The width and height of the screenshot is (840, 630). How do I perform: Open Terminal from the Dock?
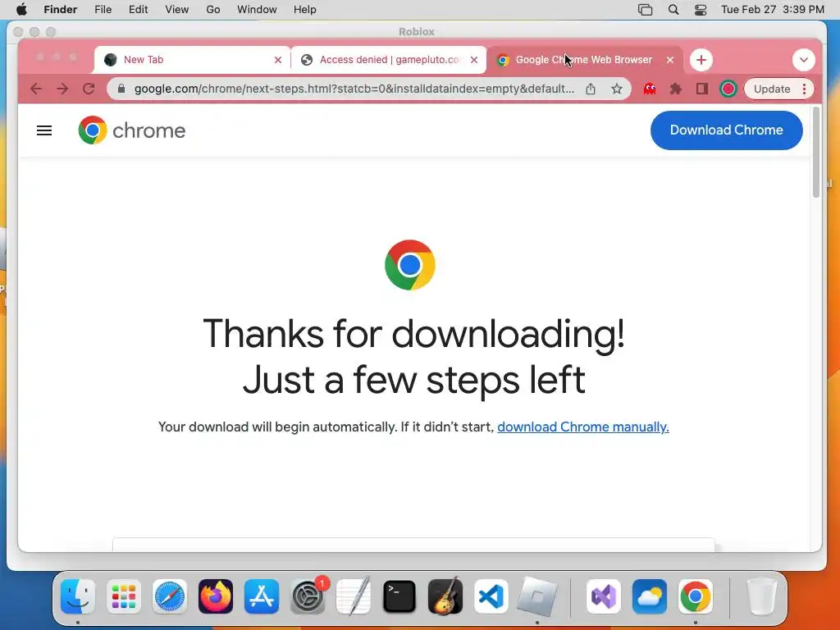[x=399, y=596]
